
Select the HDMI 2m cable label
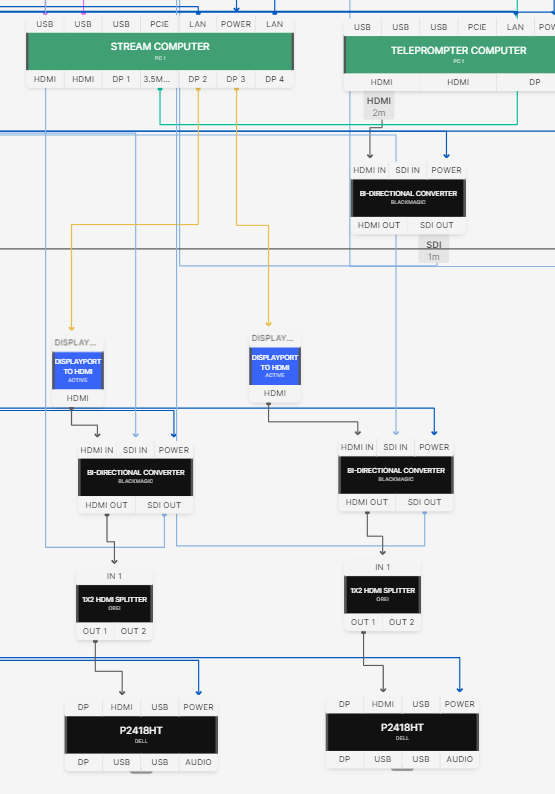pyautogui.click(x=379, y=106)
